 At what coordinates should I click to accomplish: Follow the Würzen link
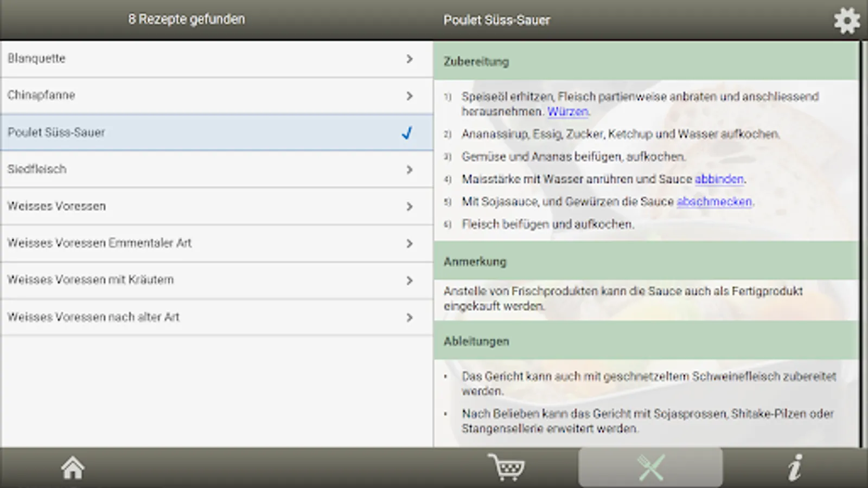(x=567, y=112)
